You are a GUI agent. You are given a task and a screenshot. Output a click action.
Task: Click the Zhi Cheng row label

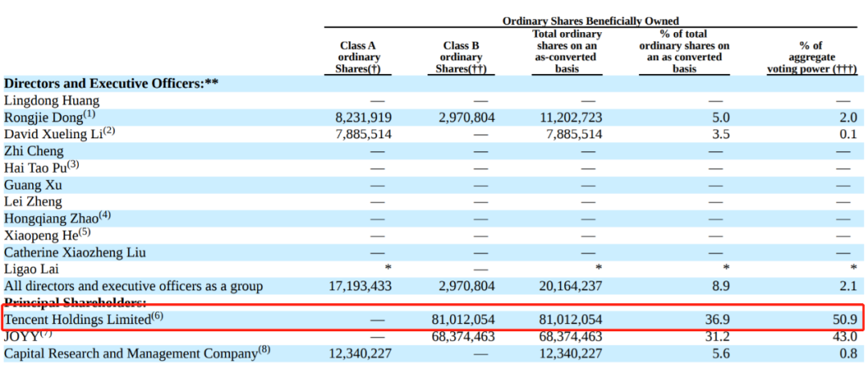[34, 151]
